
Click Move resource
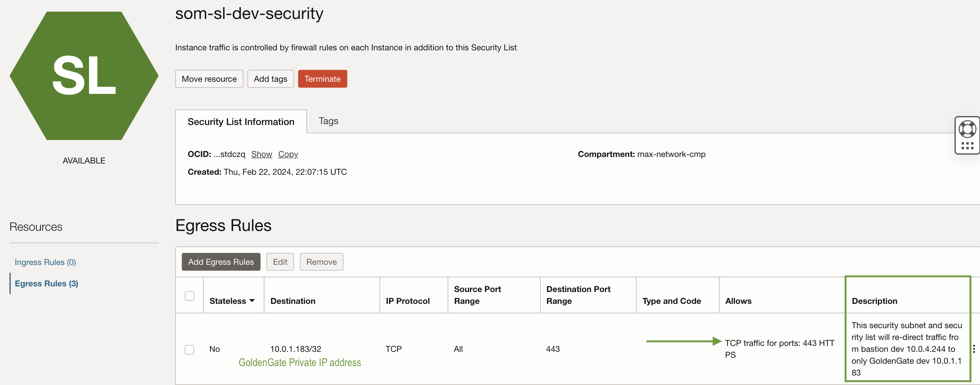click(209, 79)
